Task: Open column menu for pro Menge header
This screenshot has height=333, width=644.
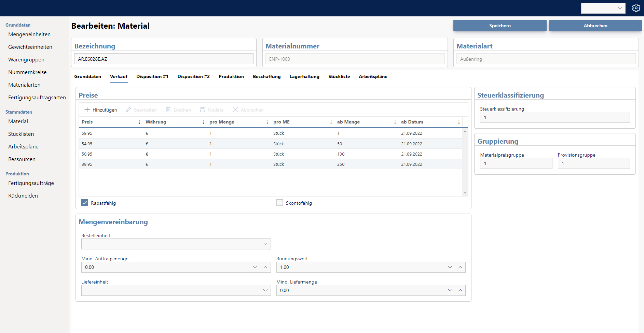Action: 267,122
